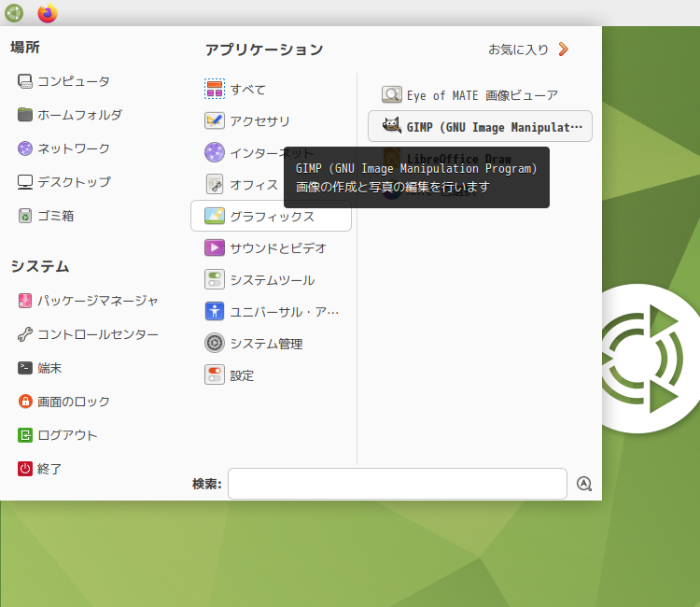This screenshot has height=607, width=700.
Task: Open コンピュータ from places
Action: (63, 81)
